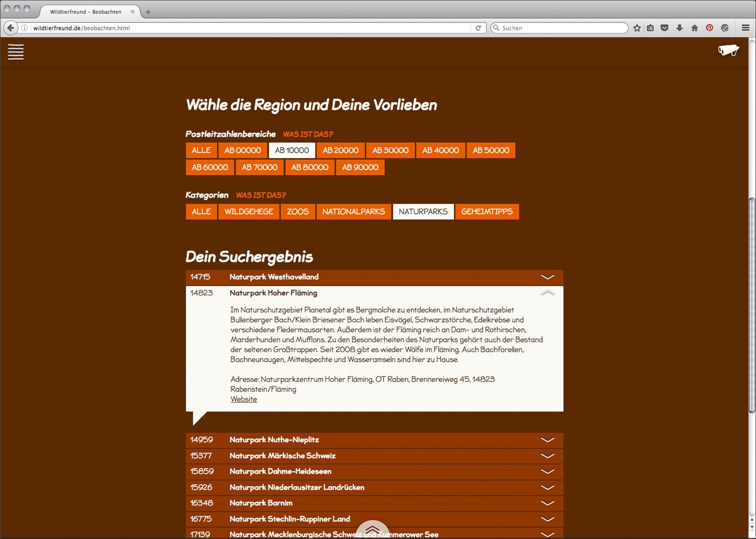Collapse the Naturpark Hoher Fläming entry
This screenshot has height=539, width=756.
coord(547,293)
